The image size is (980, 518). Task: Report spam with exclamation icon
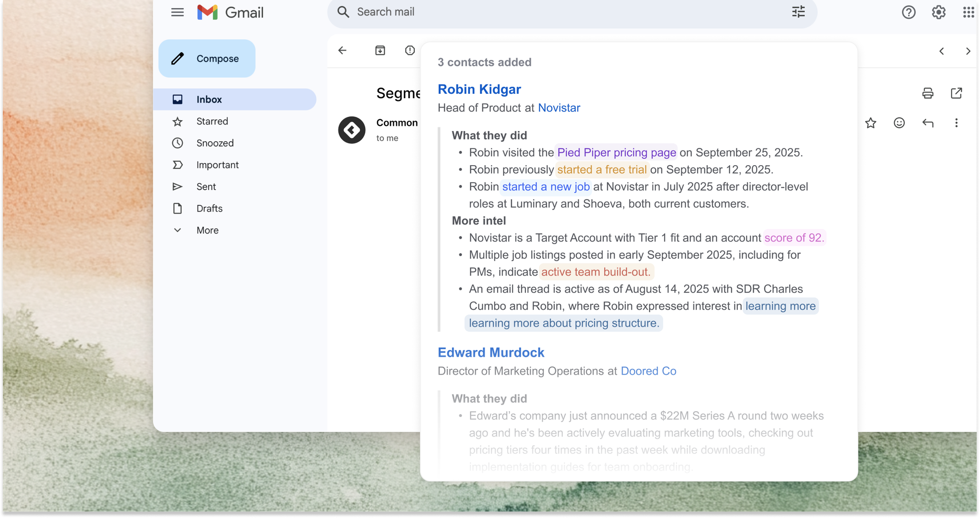click(410, 50)
